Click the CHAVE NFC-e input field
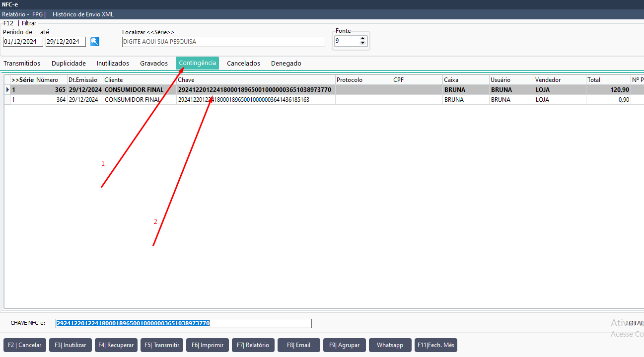Image resolution: width=644 pixels, height=357 pixels. pyautogui.click(x=184, y=323)
